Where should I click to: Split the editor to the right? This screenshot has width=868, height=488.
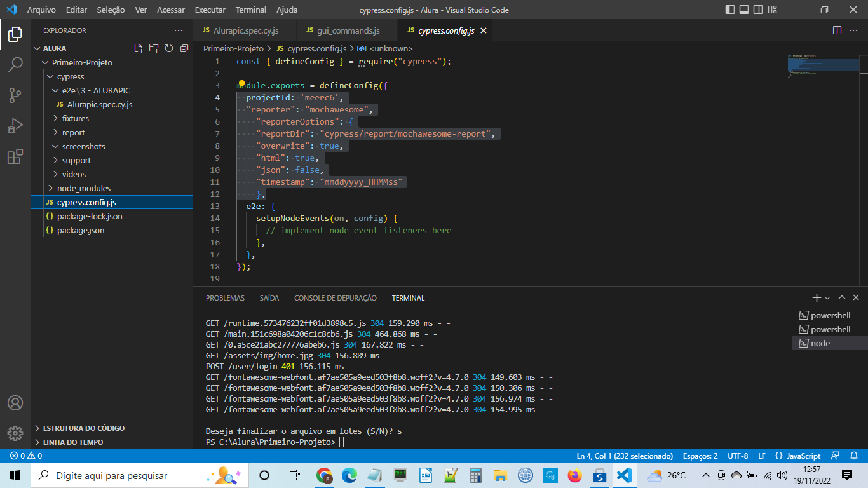pyautogui.click(x=837, y=30)
